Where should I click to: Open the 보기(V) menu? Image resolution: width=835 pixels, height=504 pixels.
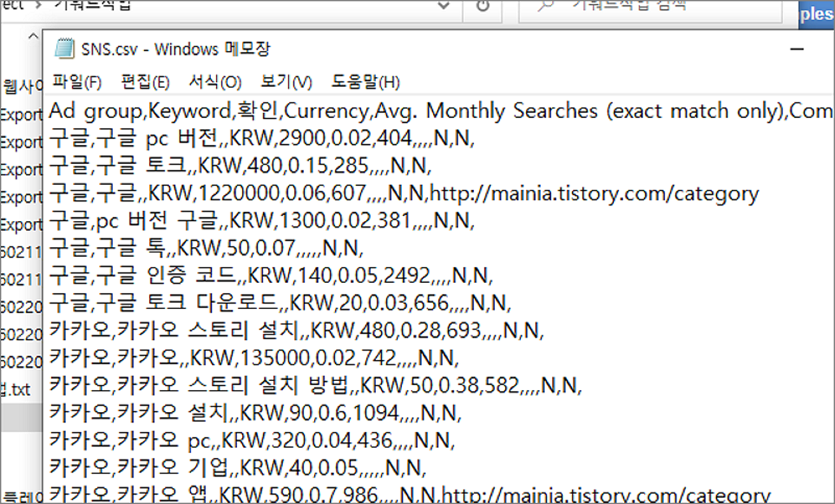point(287,82)
